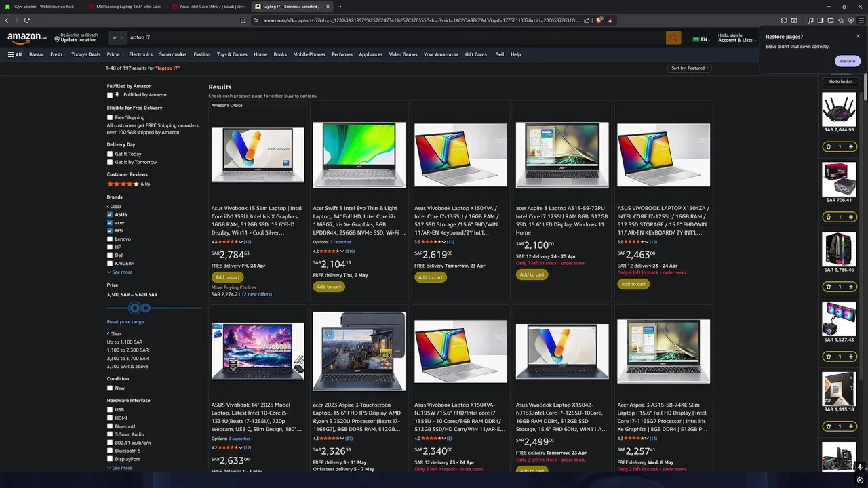
Task: Open Acer Swift 3 capacities options link
Action: pyautogui.click(x=340, y=242)
